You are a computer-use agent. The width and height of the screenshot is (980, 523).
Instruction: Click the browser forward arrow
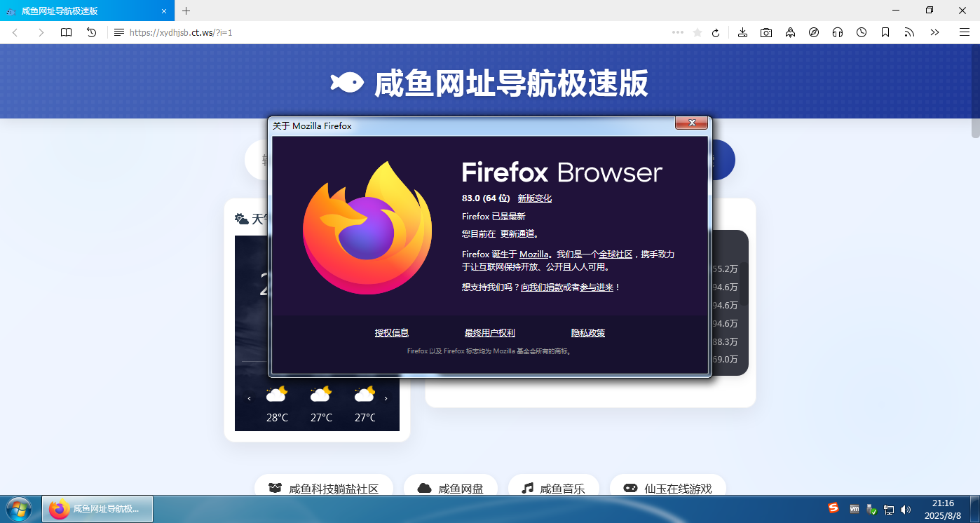[41, 32]
